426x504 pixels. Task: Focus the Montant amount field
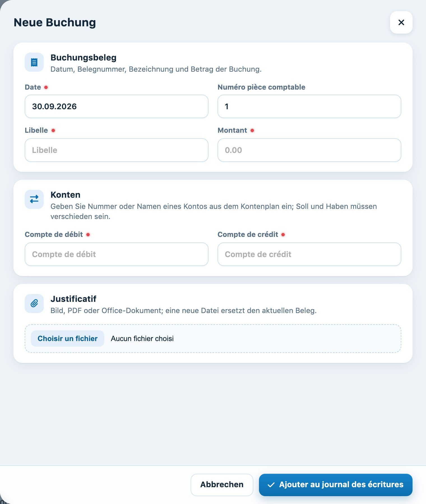[309, 150]
